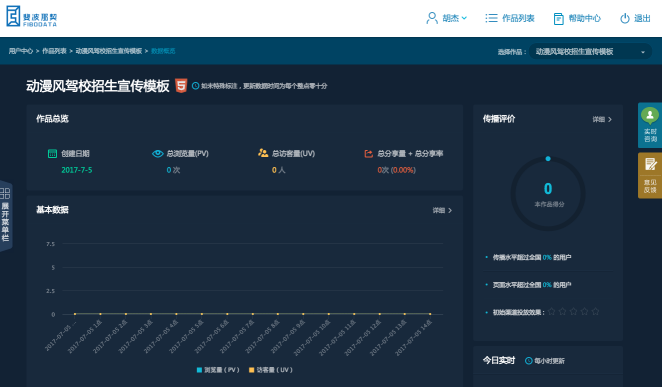The width and height of the screenshot is (662, 387).
Task: Click the 传播水平超过全国 0% 的用户 line
Action: (532, 257)
